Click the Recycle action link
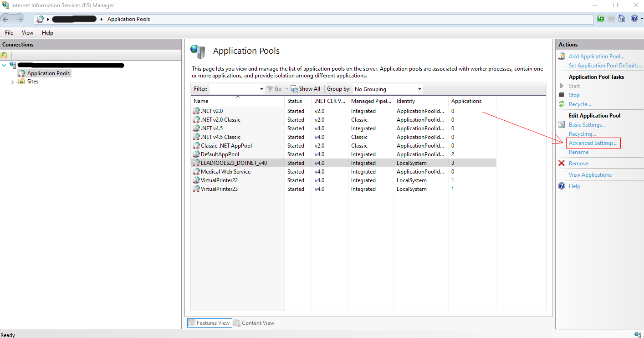 (580, 104)
